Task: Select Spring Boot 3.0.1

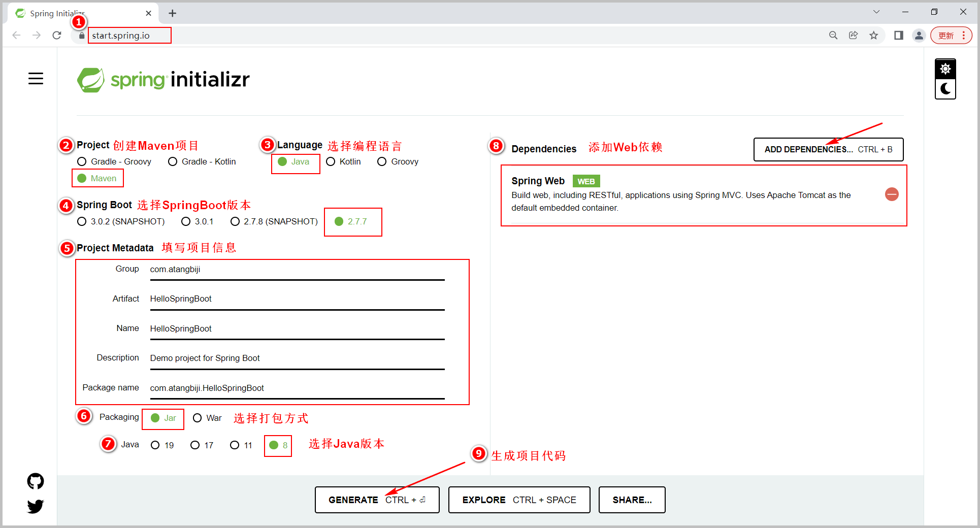Action: pos(197,221)
